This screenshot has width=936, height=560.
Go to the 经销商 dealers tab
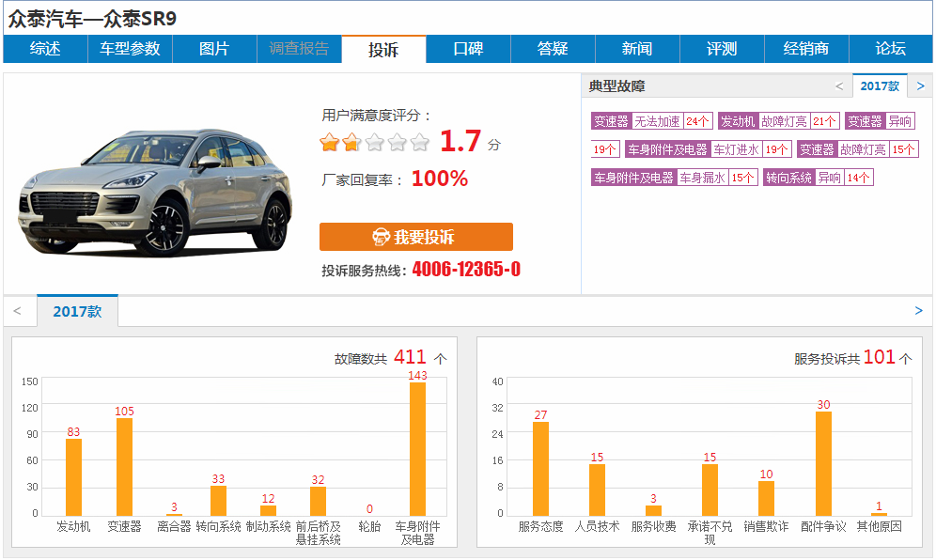click(x=806, y=49)
